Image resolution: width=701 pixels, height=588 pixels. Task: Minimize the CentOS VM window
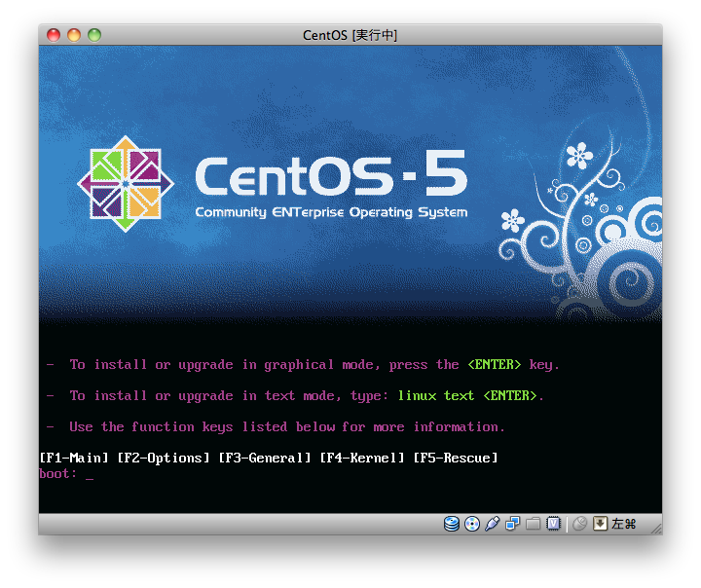click(x=74, y=35)
